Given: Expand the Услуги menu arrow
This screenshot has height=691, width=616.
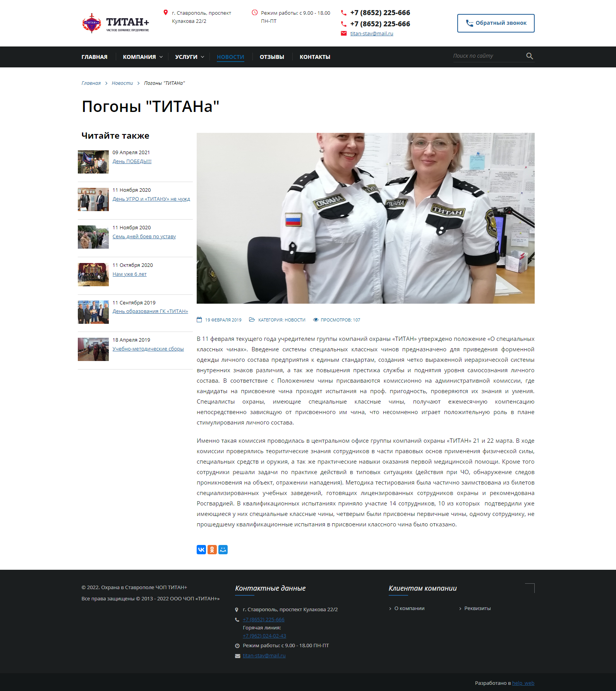Looking at the screenshot, I should click(202, 57).
